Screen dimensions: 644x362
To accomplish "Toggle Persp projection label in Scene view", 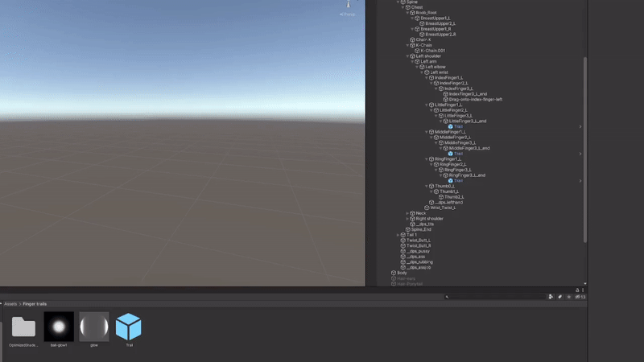I will (348, 14).
